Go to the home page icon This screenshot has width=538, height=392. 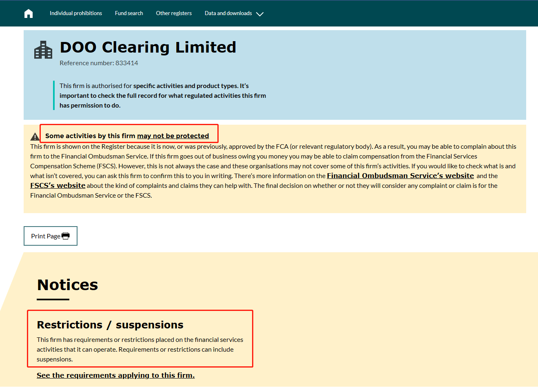[x=29, y=13]
